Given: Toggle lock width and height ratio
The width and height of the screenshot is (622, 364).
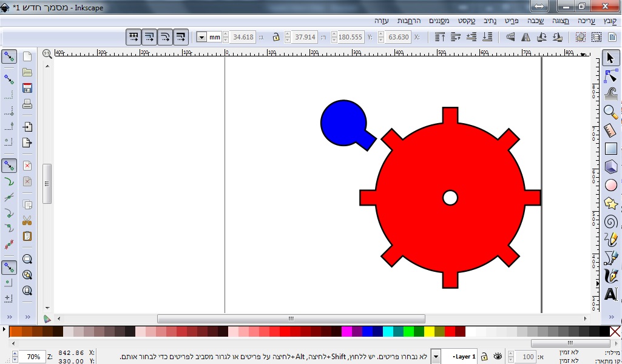Looking at the screenshot, I should point(276,37).
